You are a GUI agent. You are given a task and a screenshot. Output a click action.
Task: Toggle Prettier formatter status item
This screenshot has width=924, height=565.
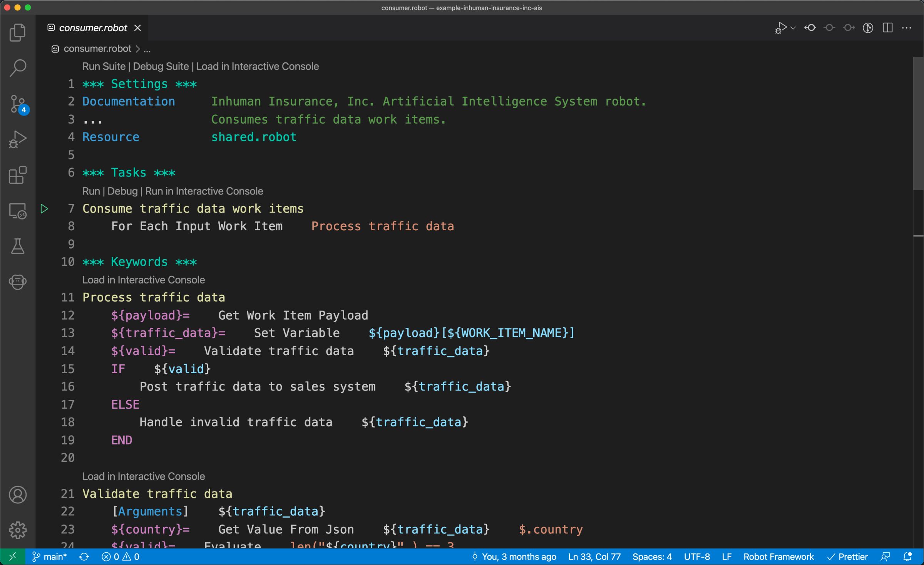(847, 557)
